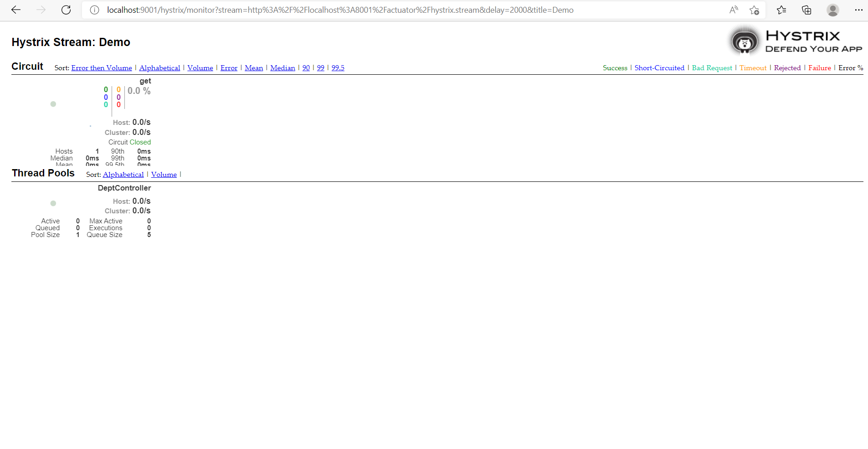The height and width of the screenshot is (449, 868).
Task: Sort circuits Alphabetical
Action: tap(159, 68)
